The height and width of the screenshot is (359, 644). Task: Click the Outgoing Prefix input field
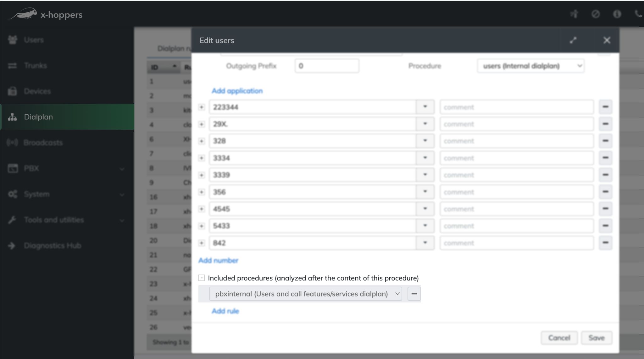(327, 66)
